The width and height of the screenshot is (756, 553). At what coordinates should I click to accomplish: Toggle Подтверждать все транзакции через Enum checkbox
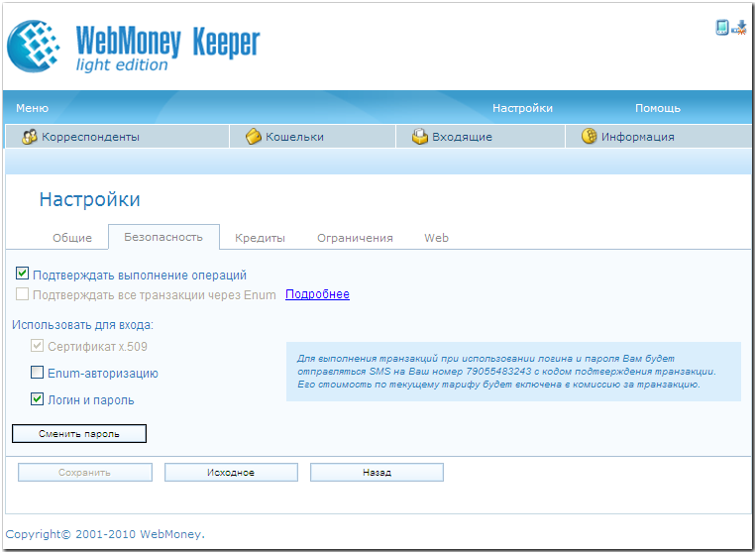point(22,293)
